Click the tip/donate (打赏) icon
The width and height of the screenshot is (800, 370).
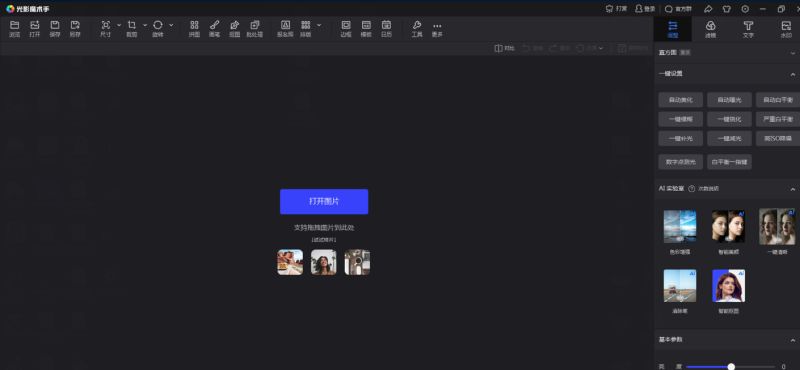tap(616, 9)
